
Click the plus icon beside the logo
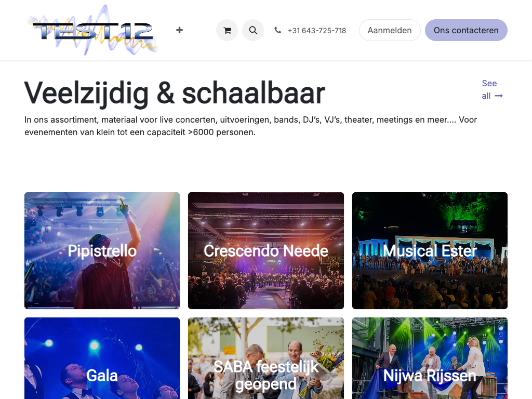coord(179,30)
